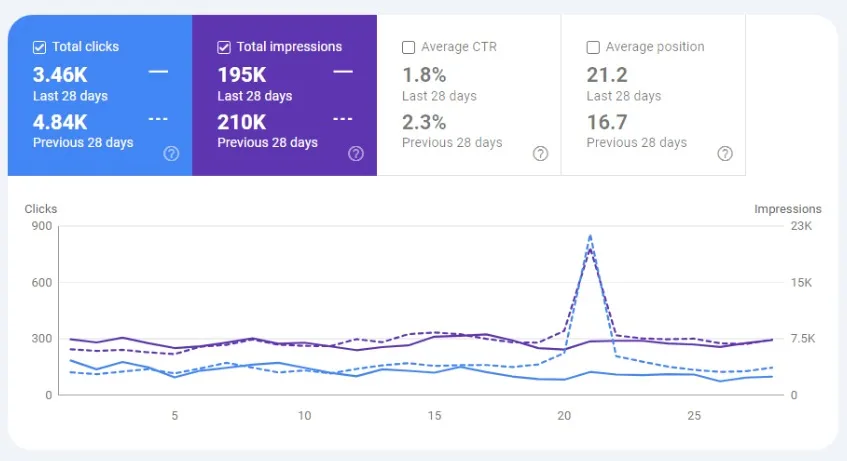The height and width of the screenshot is (461, 847).
Task: Enable the Average CTR checkbox
Action: [408, 47]
